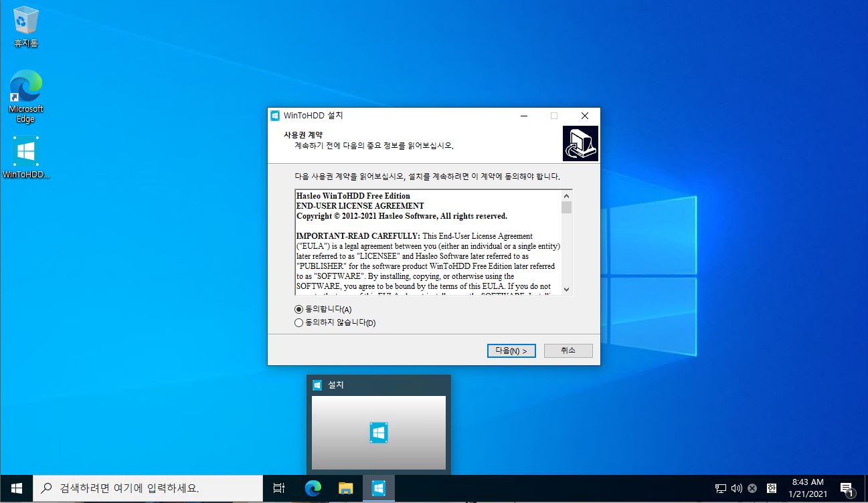Launch Edge from the taskbar

click(x=313, y=488)
